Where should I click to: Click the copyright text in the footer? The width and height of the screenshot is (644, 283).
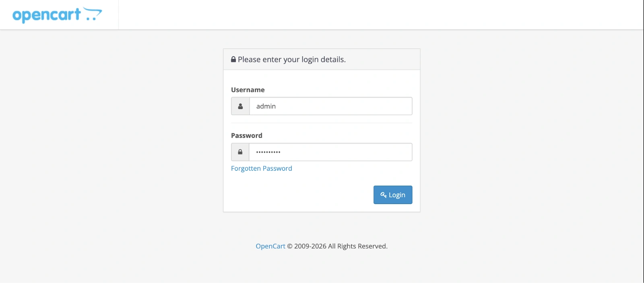pos(338,246)
